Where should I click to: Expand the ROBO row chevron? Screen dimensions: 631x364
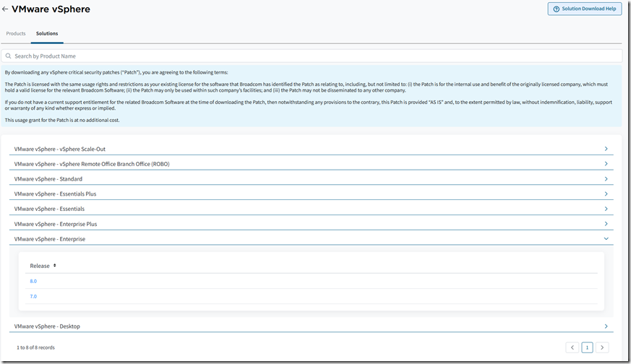[606, 164]
